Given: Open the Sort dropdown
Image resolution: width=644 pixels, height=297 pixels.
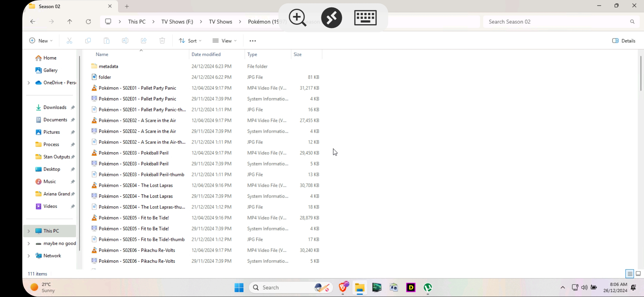Looking at the screenshot, I should (x=190, y=41).
